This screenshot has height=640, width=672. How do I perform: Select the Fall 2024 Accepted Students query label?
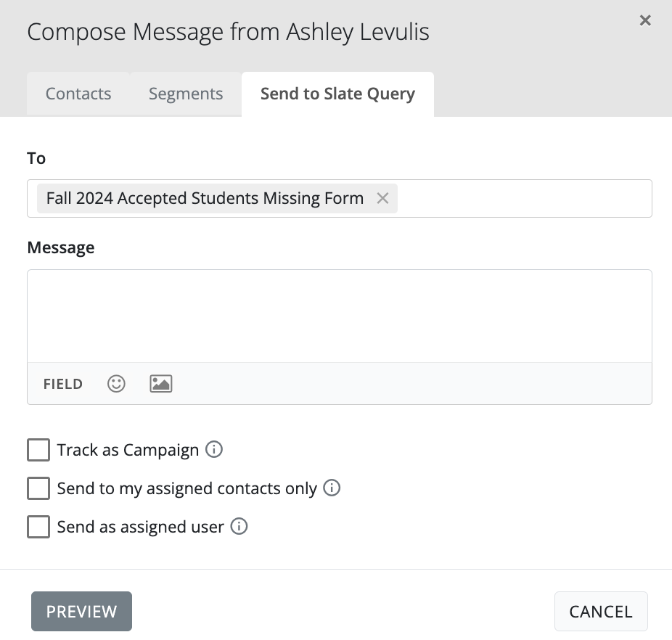[205, 198]
